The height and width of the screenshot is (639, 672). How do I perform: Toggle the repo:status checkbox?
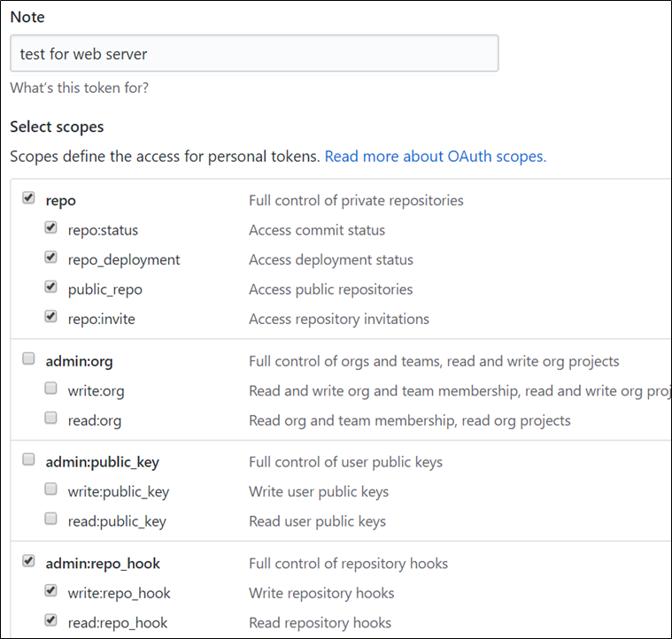tap(50, 228)
